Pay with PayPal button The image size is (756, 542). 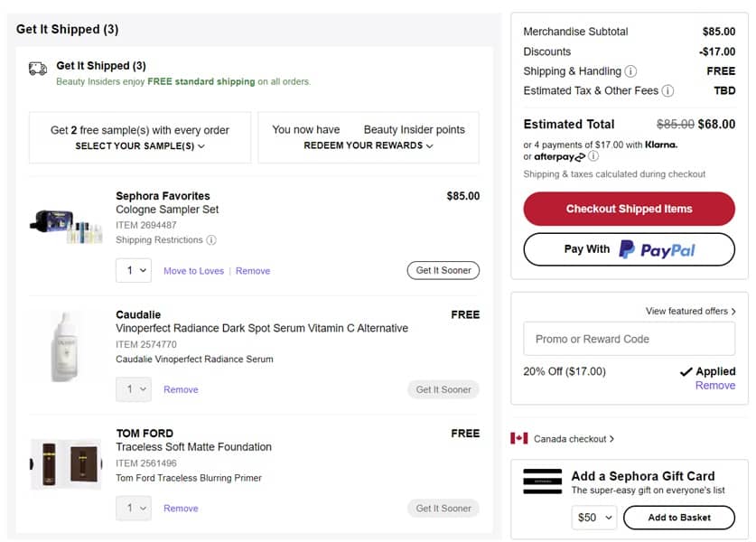point(629,249)
